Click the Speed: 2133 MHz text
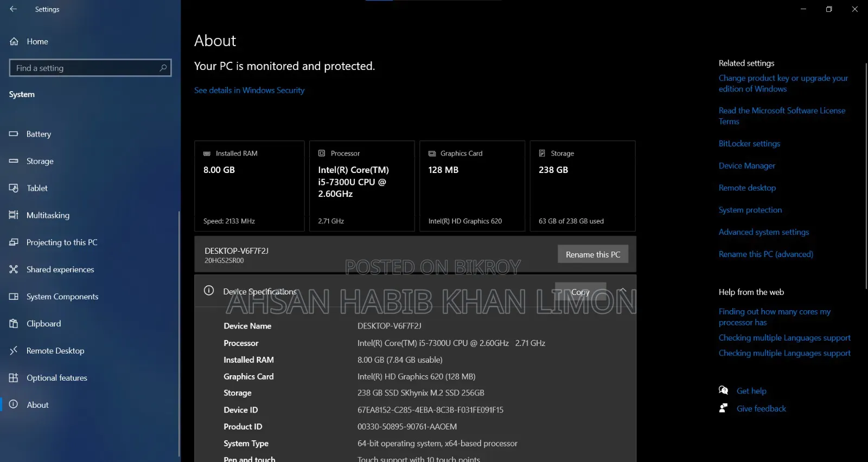The height and width of the screenshot is (462, 868). 229,221
